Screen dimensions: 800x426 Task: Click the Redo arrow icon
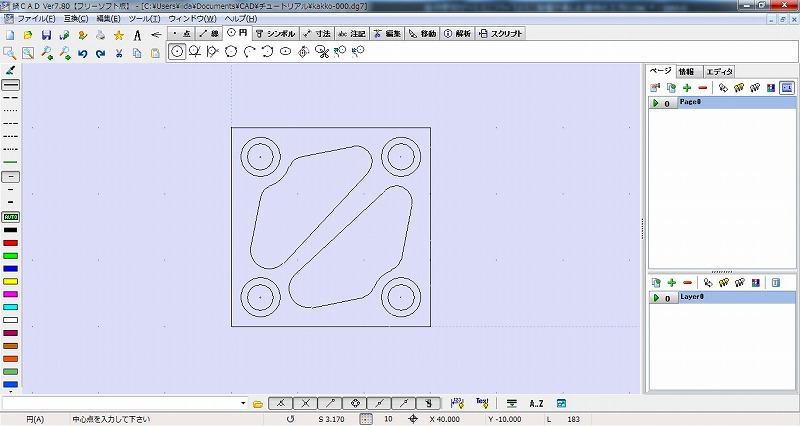coord(100,52)
